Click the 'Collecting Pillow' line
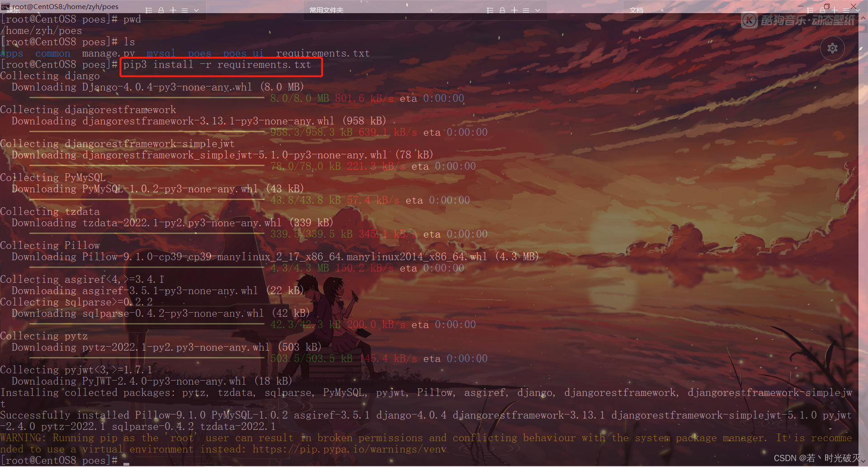Viewport: 868px width, 467px height. 50,246
